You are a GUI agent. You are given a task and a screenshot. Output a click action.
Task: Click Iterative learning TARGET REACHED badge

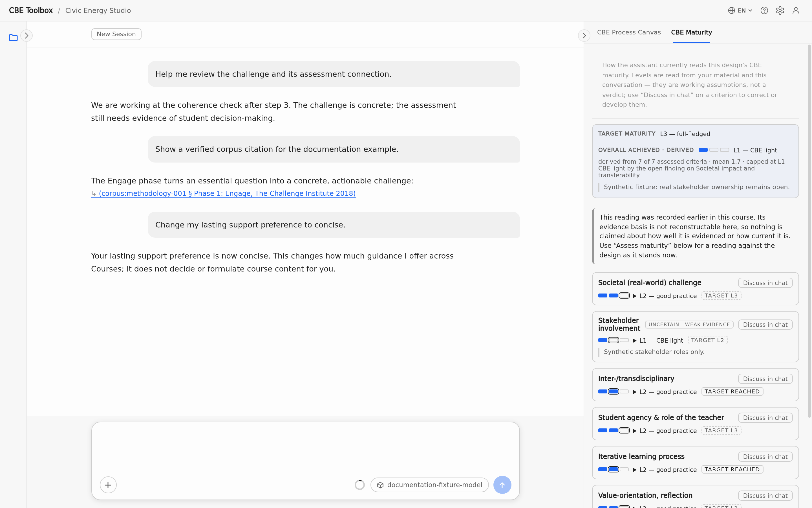pos(732,469)
